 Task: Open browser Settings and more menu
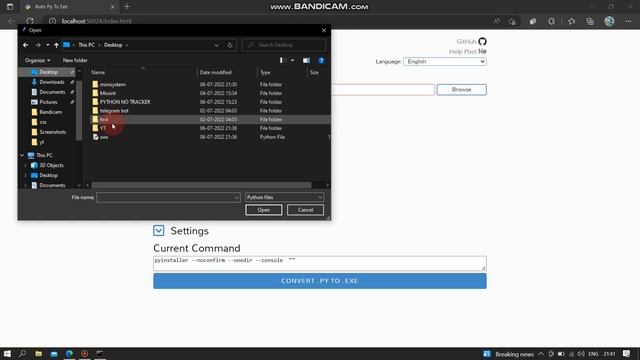click(x=628, y=21)
